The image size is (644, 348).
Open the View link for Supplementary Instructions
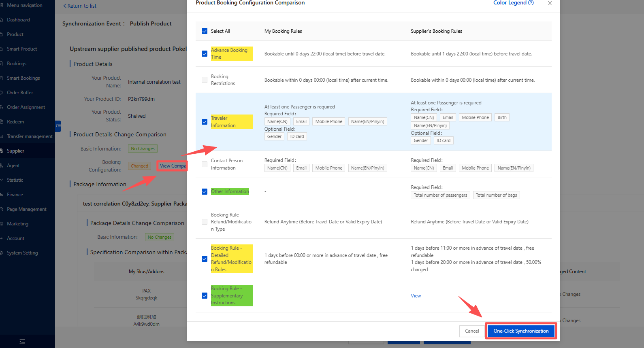416,296
